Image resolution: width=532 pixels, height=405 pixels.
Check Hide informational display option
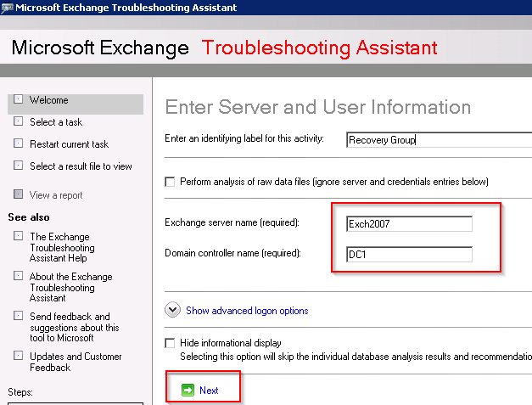pyautogui.click(x=170, y=343)
